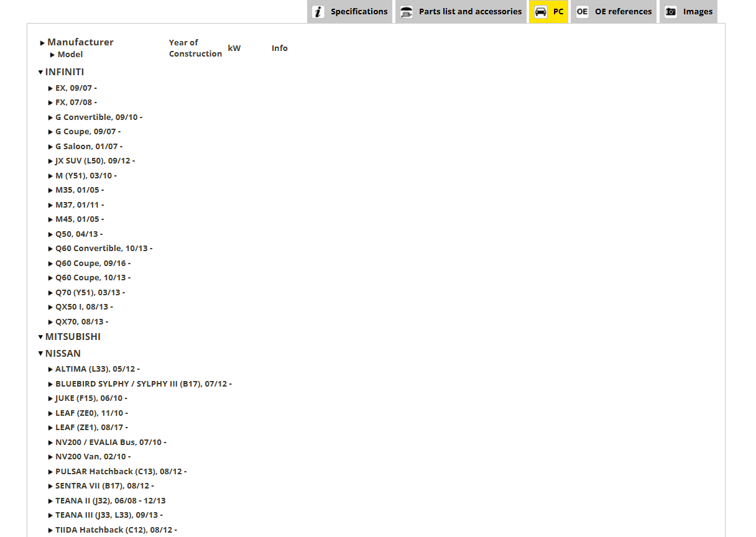Open Q60 Convertible, 10/13 row
Screen dimensions: 756x537
point(104,248)
